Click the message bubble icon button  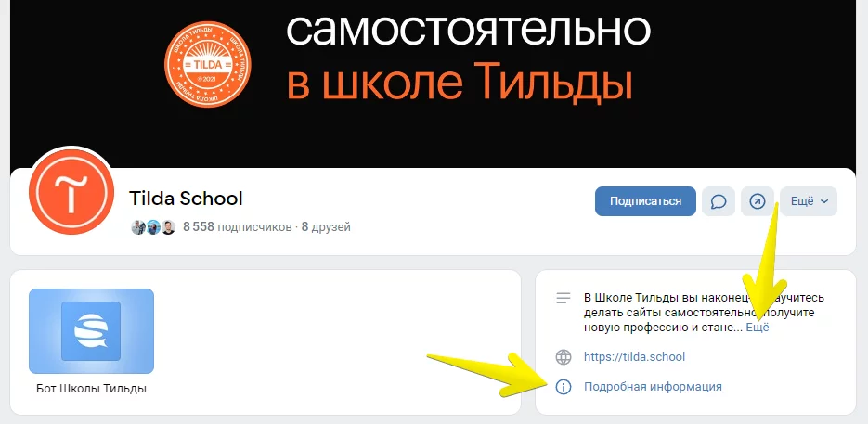click(718, 201)
